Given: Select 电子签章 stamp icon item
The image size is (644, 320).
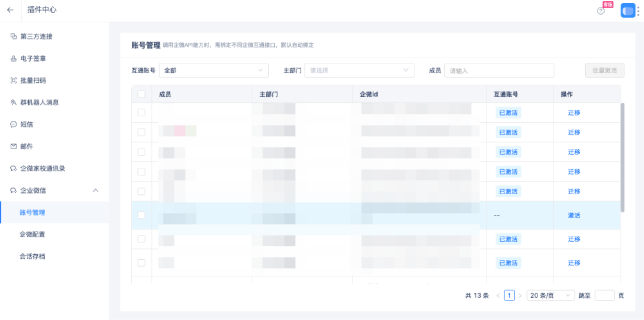Looking at the screenshot, I should (13, 58).
